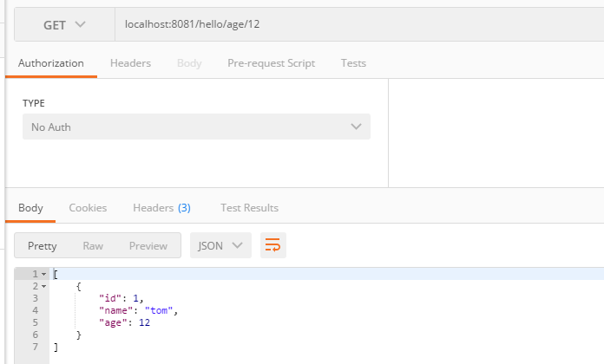Click the TYPE label

click(34, 103)
